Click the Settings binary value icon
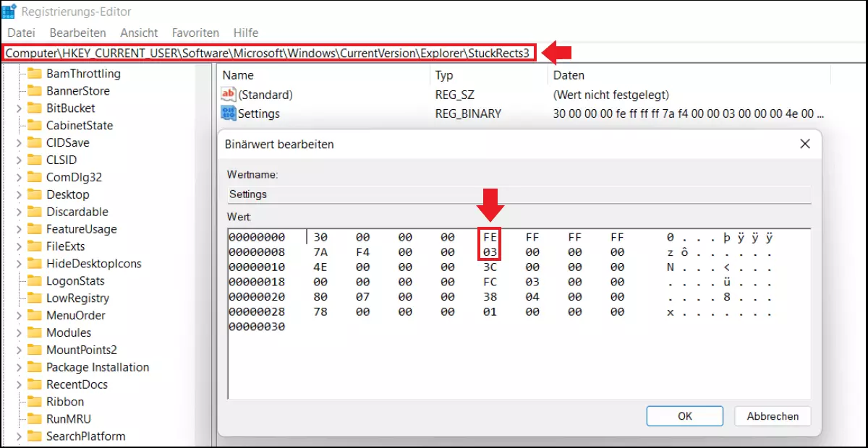This screenshot has width=868, height=448. click(x=229, y=113)
